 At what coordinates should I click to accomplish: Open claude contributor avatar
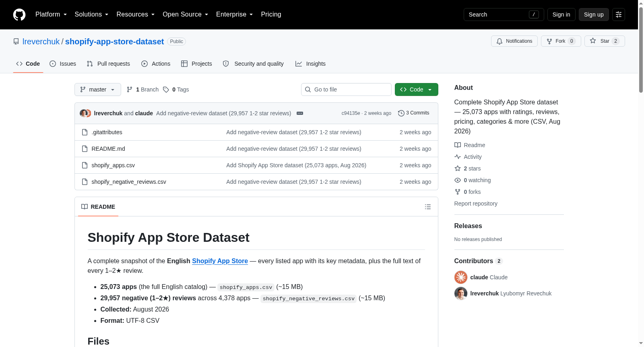click(461, 277)
